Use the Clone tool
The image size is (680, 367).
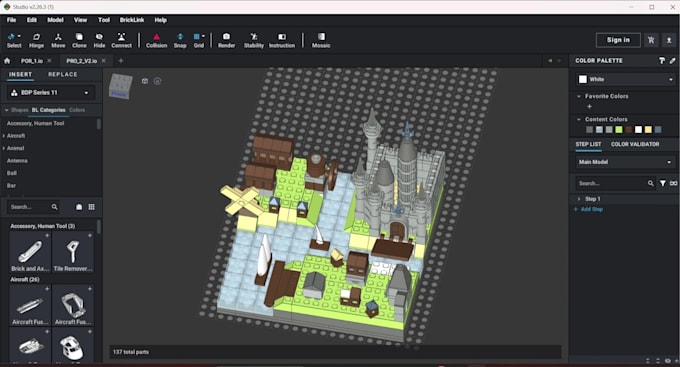point(79,40)
